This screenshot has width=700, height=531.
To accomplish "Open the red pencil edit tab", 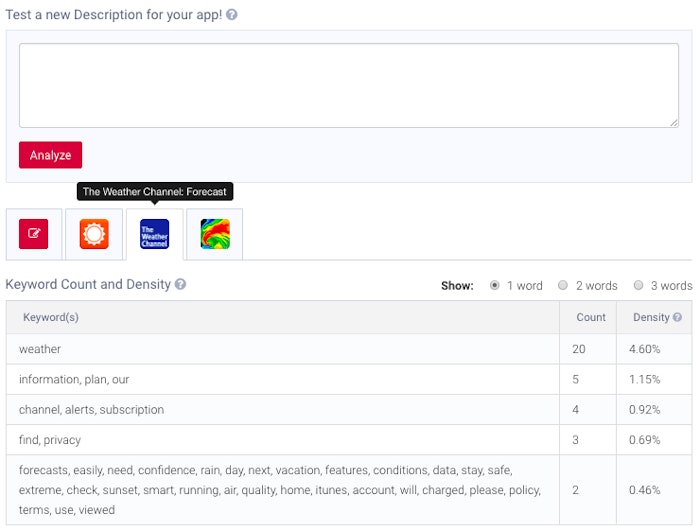I will click(34, 234).
